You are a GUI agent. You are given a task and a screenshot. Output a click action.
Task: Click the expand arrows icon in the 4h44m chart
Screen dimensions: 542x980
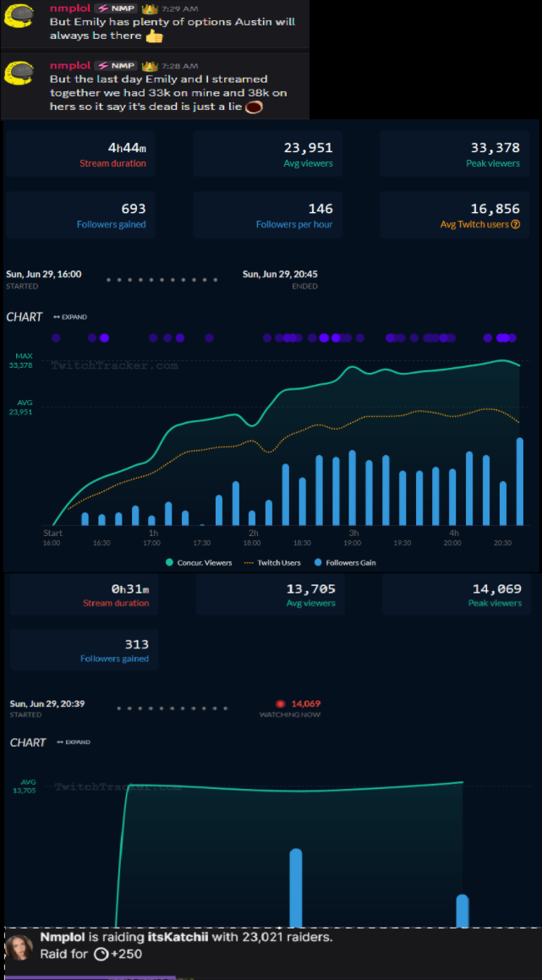(57, 317)
